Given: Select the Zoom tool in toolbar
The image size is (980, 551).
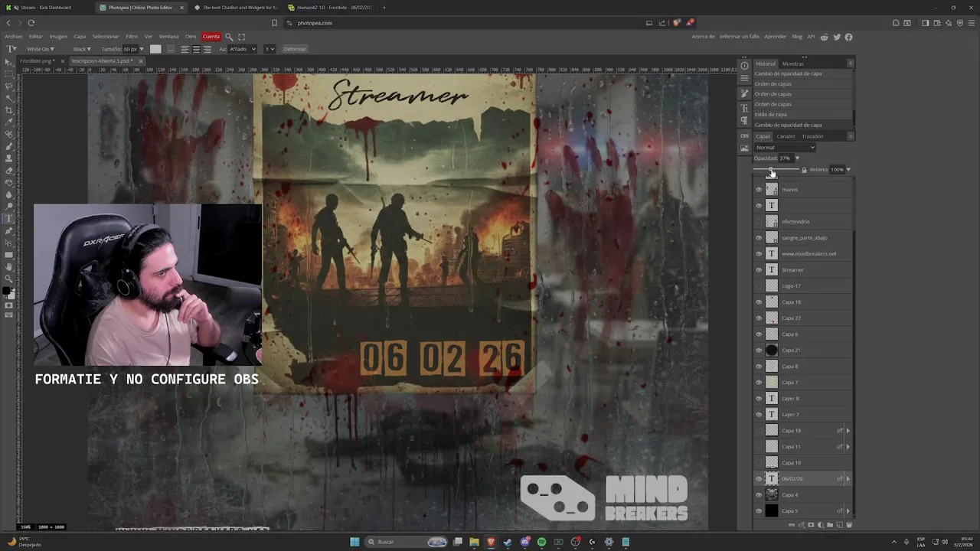Looking at the screenshot, I should [8, 279].
